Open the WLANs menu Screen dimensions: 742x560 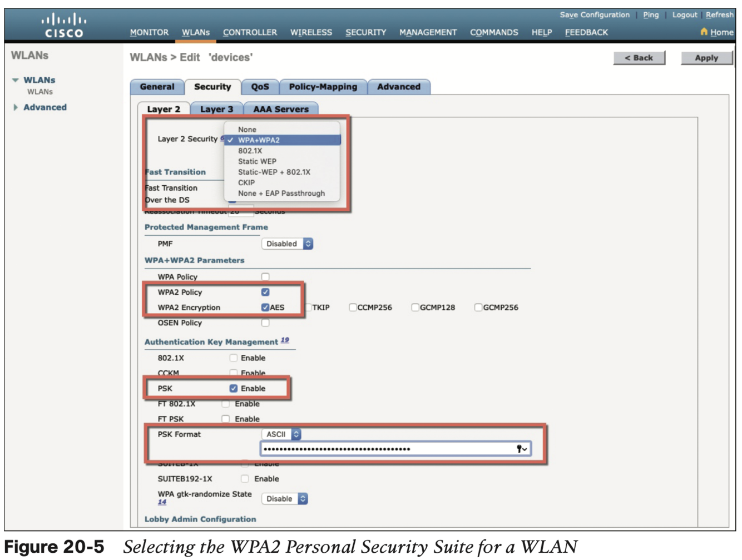point(196,32)
